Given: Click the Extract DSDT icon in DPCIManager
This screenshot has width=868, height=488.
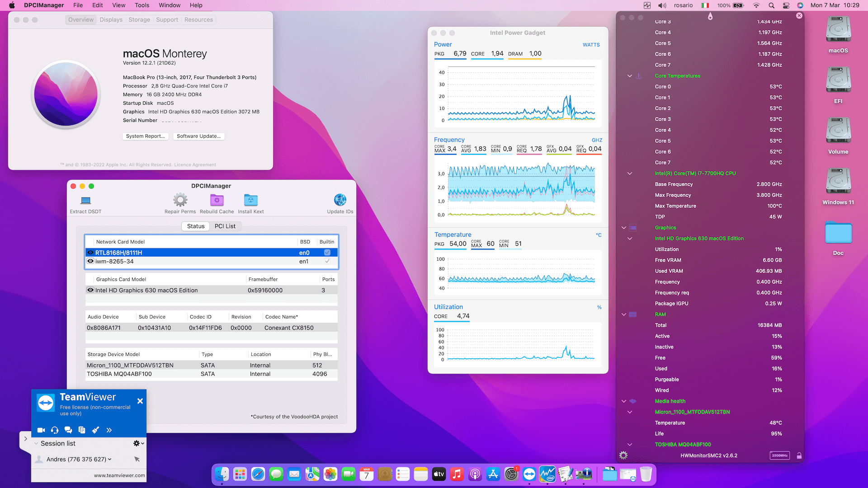Looking at the screenshot, I should pos(85,201).
